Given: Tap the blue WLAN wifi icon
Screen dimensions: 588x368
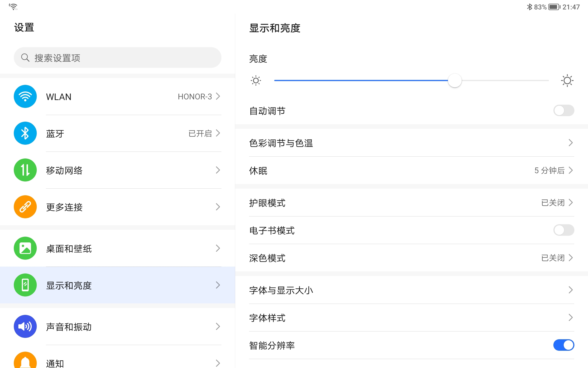Looking at the screenshot, I should pyautogui.click(x=25, y=96).
